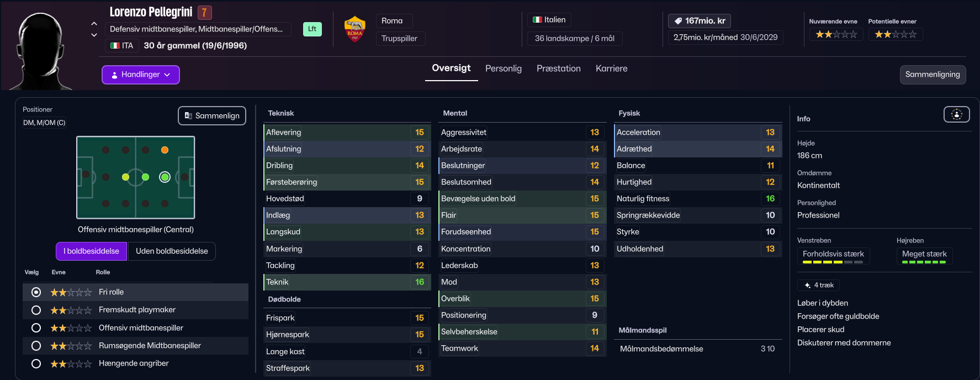Click the Sammenligning button at top right
980x380 pixels.
(x=932, y=75)
